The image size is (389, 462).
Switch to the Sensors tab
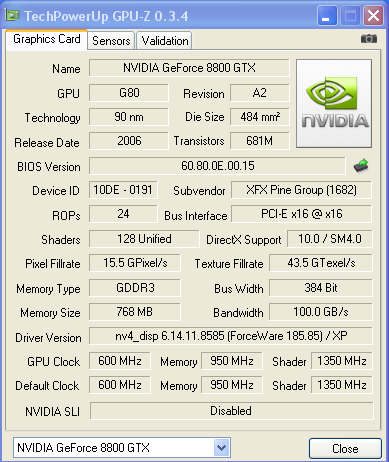coord(111,41)
